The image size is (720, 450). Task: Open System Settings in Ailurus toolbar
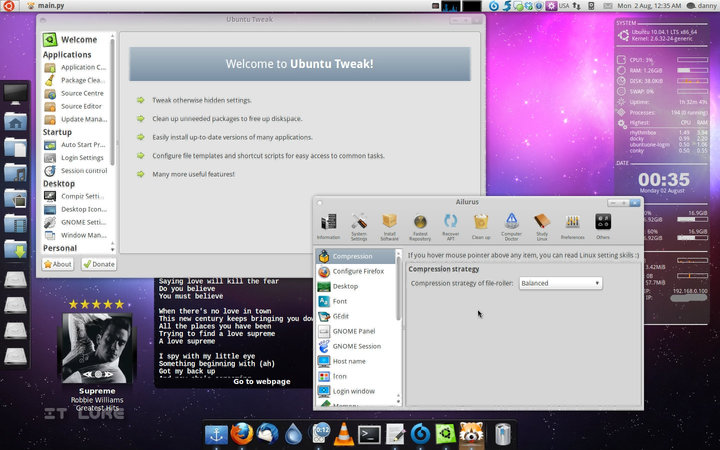coord(359,226)
